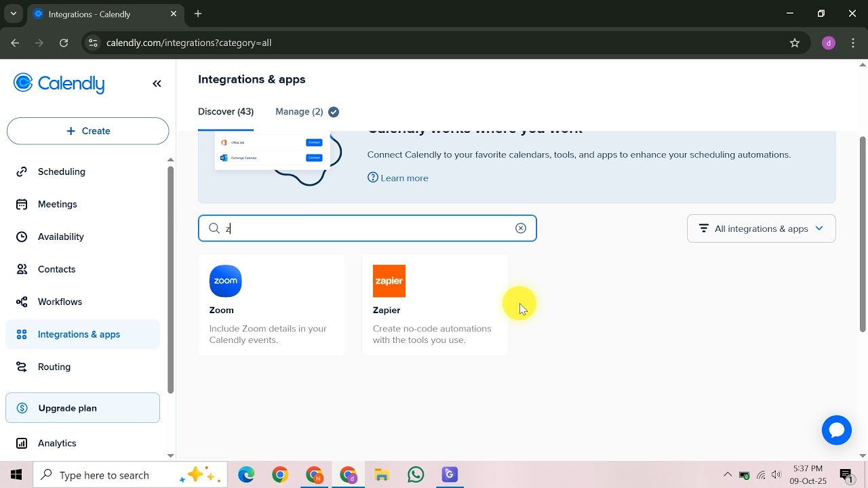Image resolution: width=868 pixels, height=488 pixels.
Task: Open the Analytics chart icon
Action: 22,443
